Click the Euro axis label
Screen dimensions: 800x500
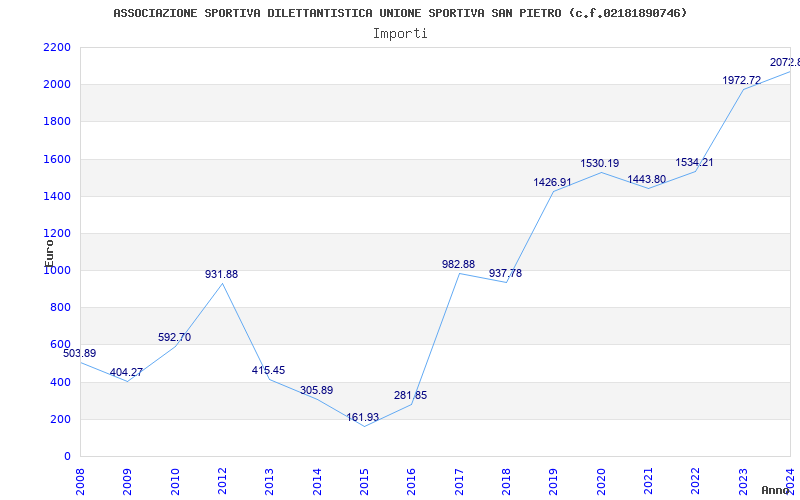click(49, 253)
